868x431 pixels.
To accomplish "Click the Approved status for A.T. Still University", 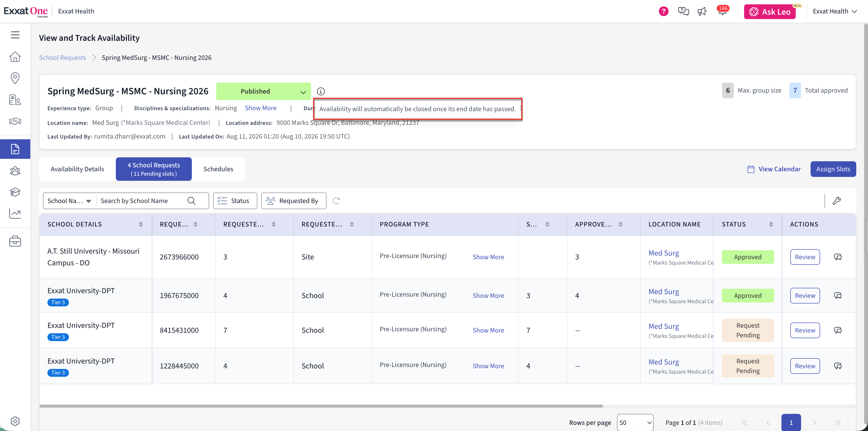I will pyautogui.click(x=748, y=257).
